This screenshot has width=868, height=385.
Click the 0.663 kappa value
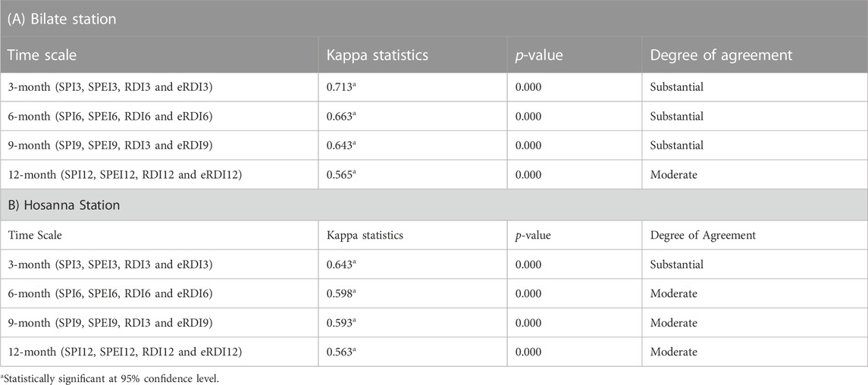(x=340, y=116)
